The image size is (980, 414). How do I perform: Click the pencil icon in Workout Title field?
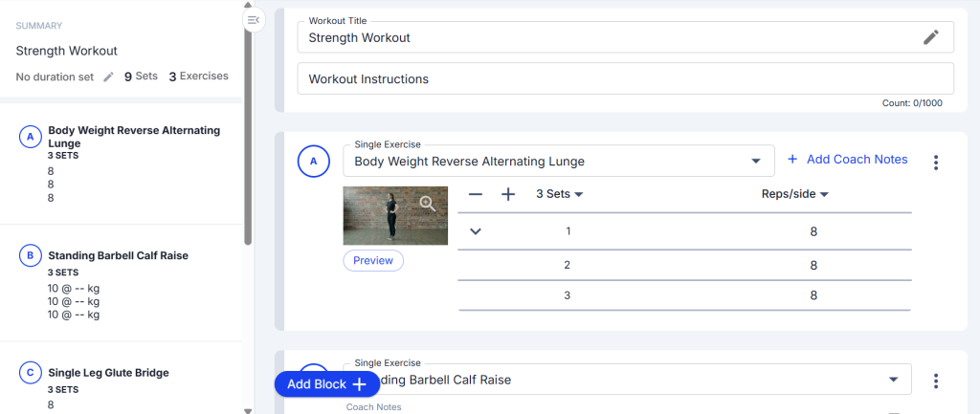[931, 37]
